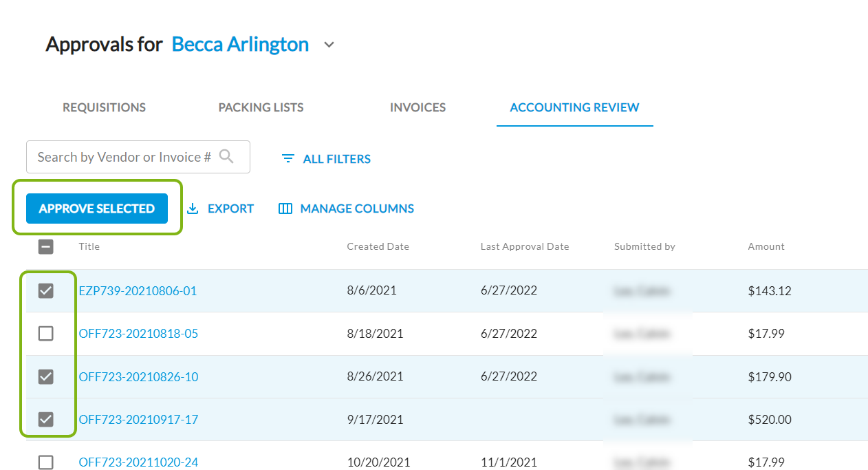868x470 pixels.
Task: Check the OFF723-20211020-24 row checkbox
Action: pyautogui.click(x=46, y=462)
